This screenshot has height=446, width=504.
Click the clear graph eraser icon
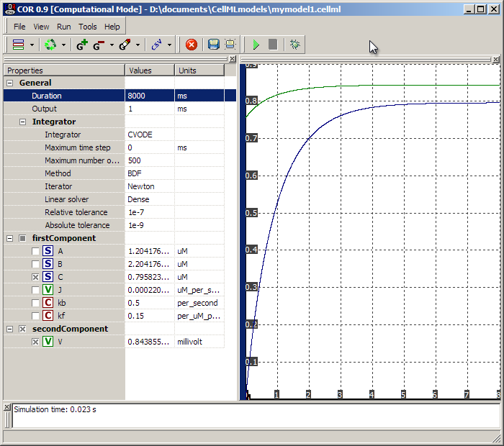125,45
